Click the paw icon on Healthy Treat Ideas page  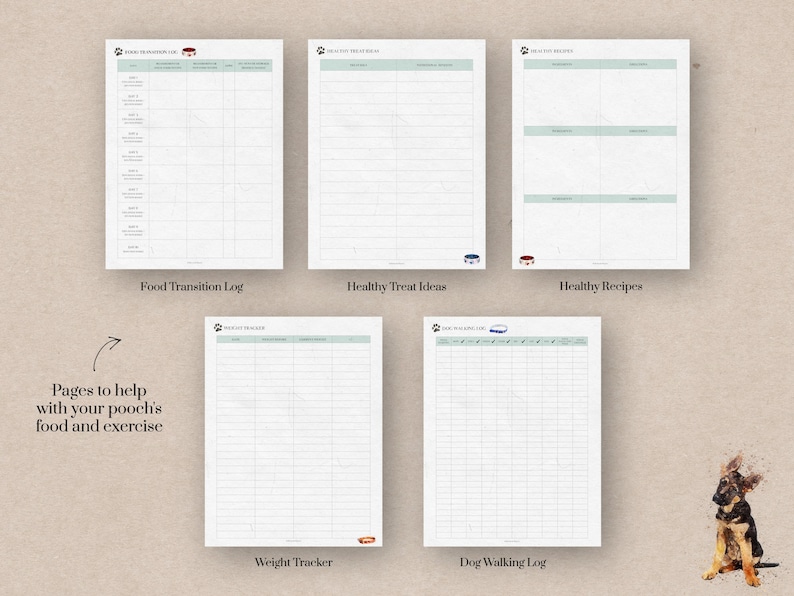pyautogui.click(x=321, y=51)
